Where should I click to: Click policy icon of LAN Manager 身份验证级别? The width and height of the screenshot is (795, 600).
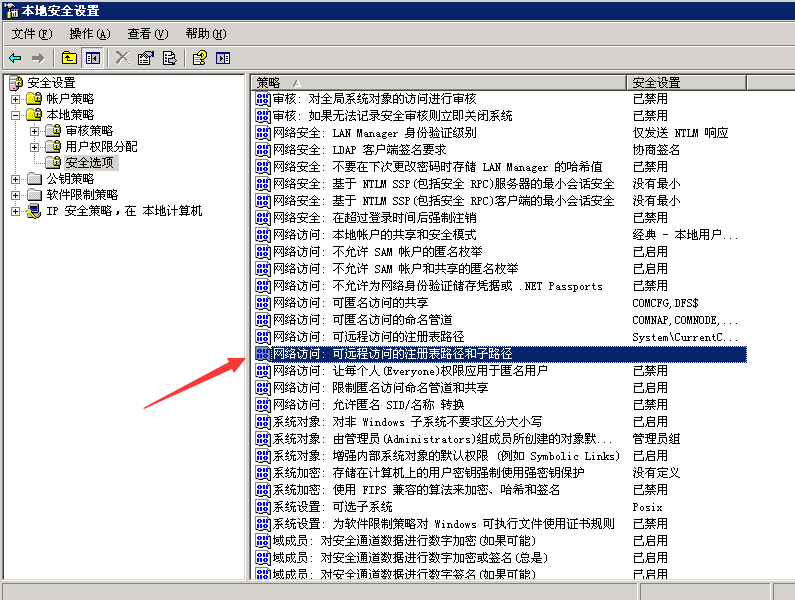point(263,133)
